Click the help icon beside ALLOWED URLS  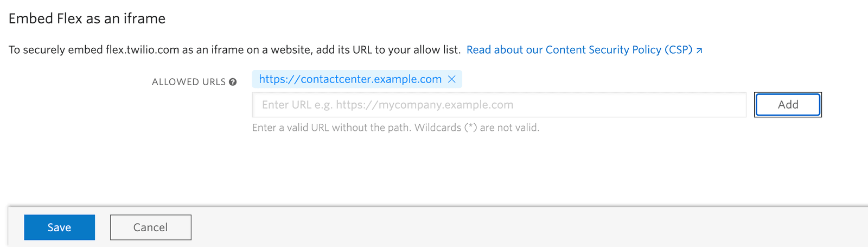[233, 82]
